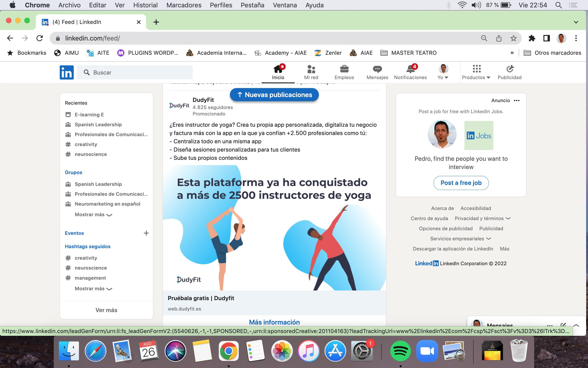Image resolution: width=588 pixels, height=368 pixels.
Task: Click the Eventos section link
Action: coord(74,233)
